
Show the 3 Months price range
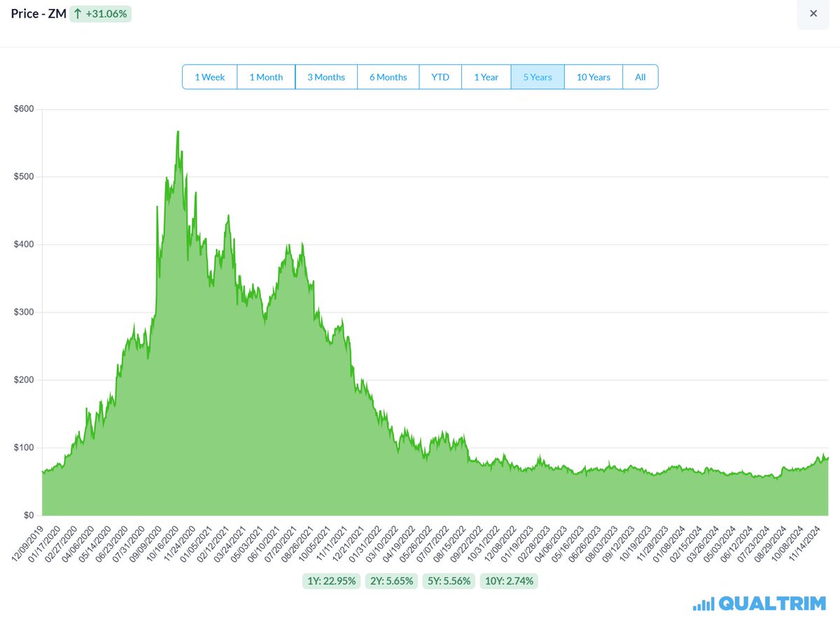click(326, 77)
